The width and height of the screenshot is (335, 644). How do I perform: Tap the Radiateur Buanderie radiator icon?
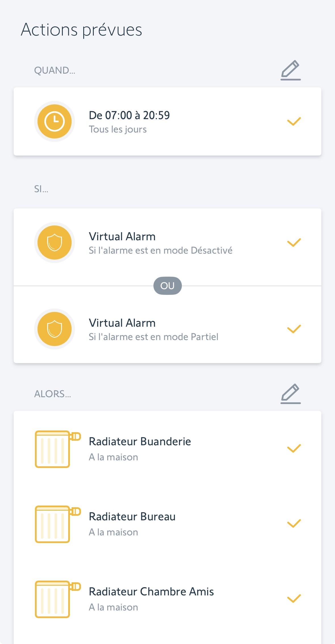pos(57,449)
